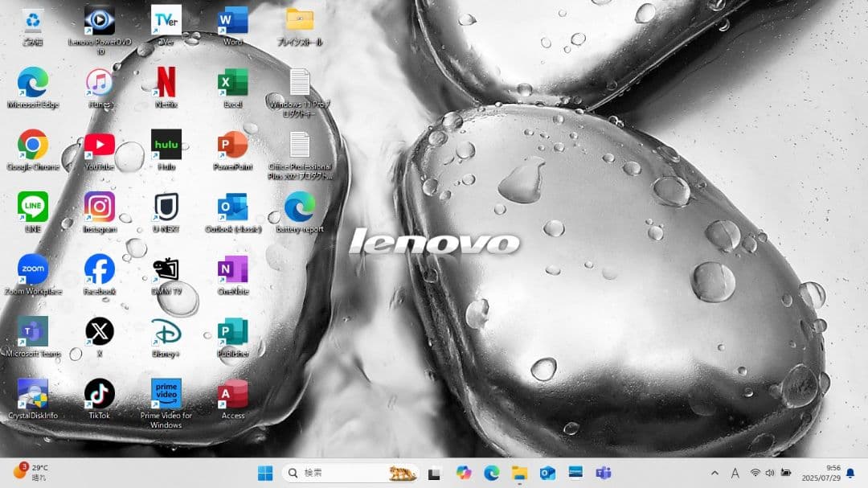Launch Lenovo PowerDVD 10
Image resolution: width=868 pixels, height=488 pixels.
pos(99,20)
